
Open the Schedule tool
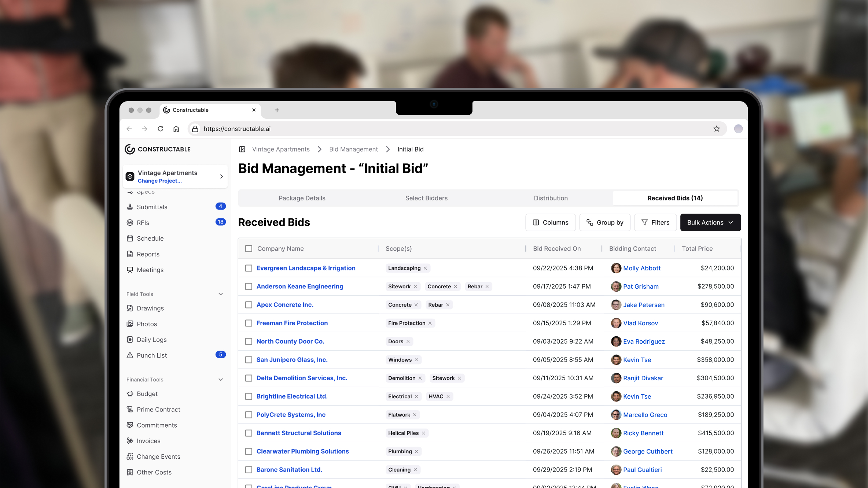130,238
